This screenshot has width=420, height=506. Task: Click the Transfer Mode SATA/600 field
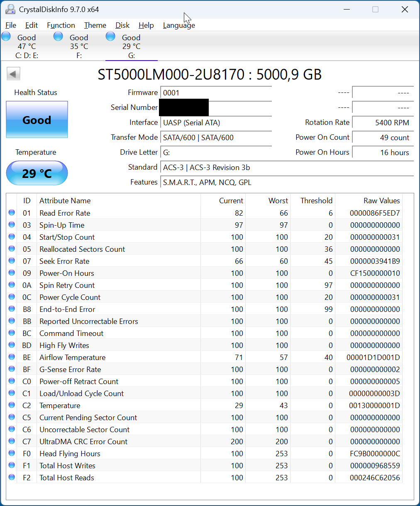[216, 137]
